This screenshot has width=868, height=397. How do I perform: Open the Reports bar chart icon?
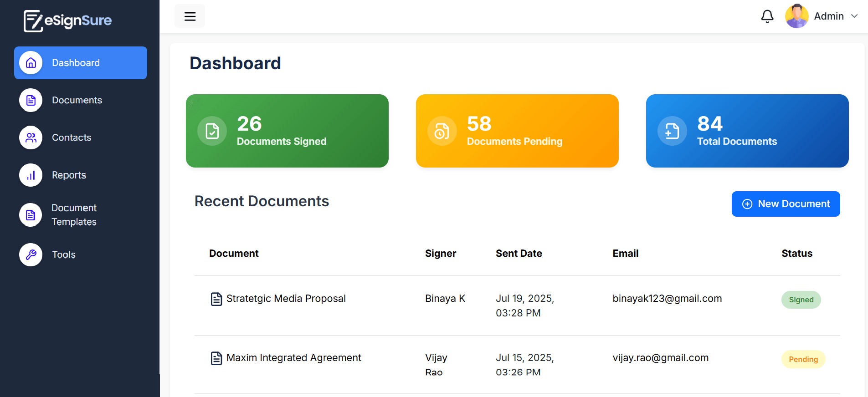(31, 175)
